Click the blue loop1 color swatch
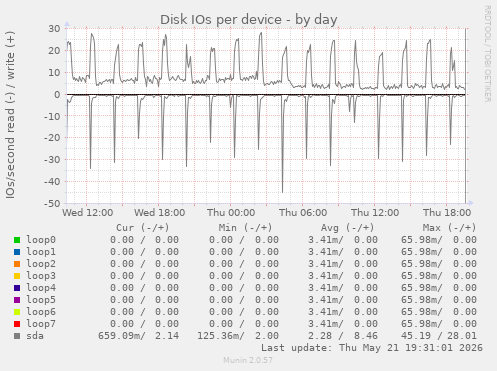The image size is (497, 371). tap(17, 252)
